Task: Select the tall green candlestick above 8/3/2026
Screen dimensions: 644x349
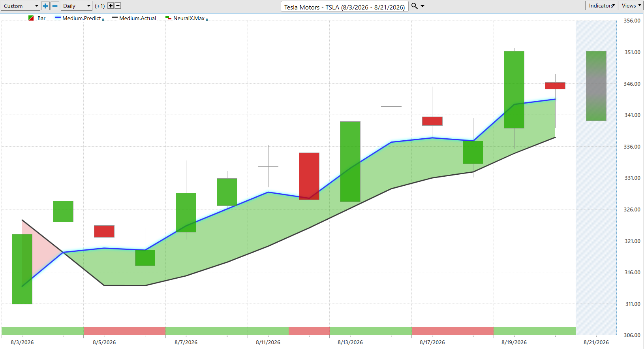Action: pyautogui.click(x=22, y=269)
